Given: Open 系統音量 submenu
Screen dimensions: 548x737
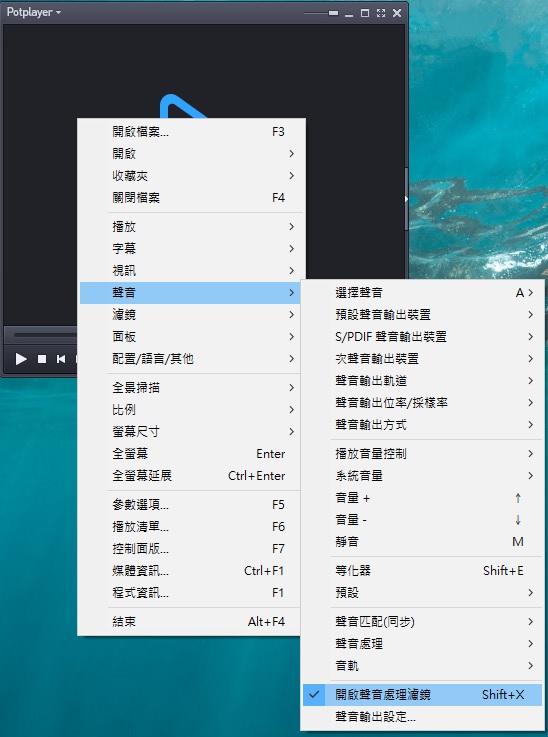Looking at the screenshot, I should coord(422,476).
